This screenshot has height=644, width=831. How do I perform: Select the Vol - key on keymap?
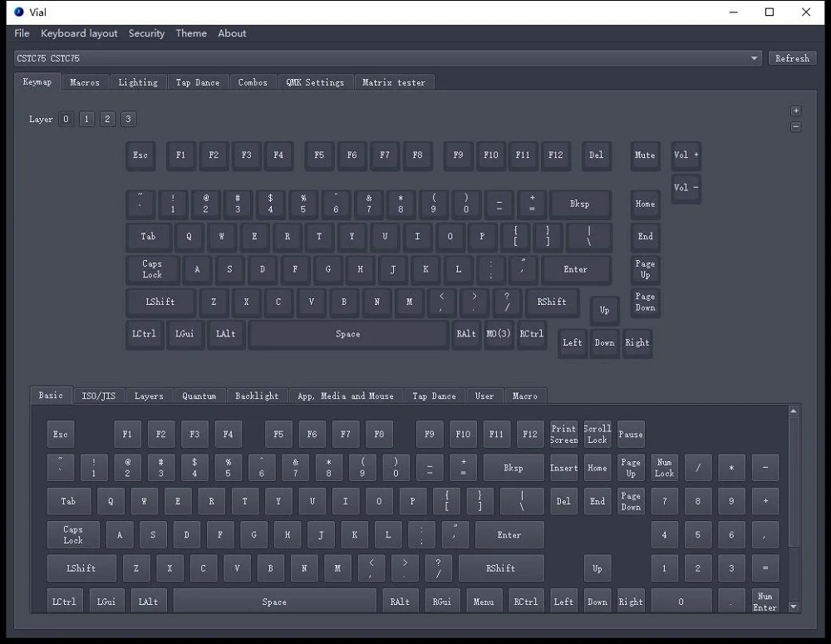pyautogui.click(x=686, y=188)
